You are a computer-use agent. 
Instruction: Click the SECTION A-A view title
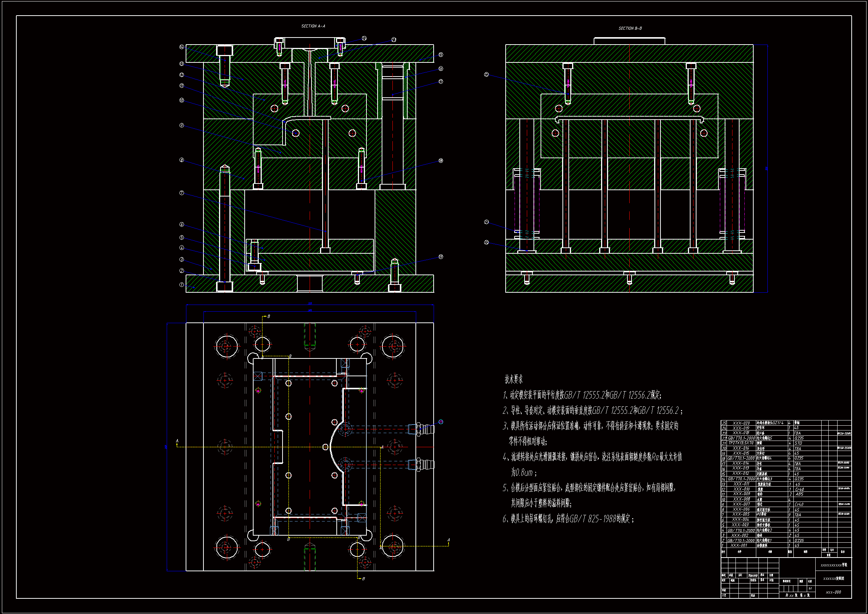click(x=313, y=26)
